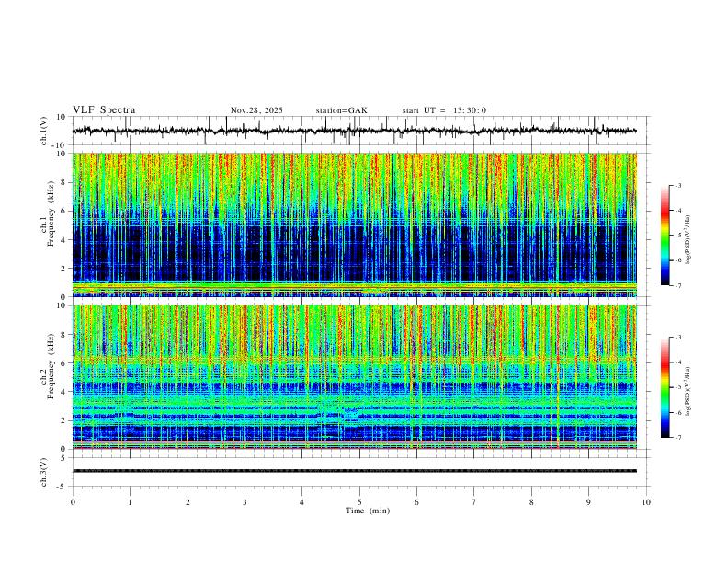This screenshot has width=728, height=563.
Task: Click the '-7' label on ch.2 colorbar
Action: pyautogui.click(x=678, y=438)
